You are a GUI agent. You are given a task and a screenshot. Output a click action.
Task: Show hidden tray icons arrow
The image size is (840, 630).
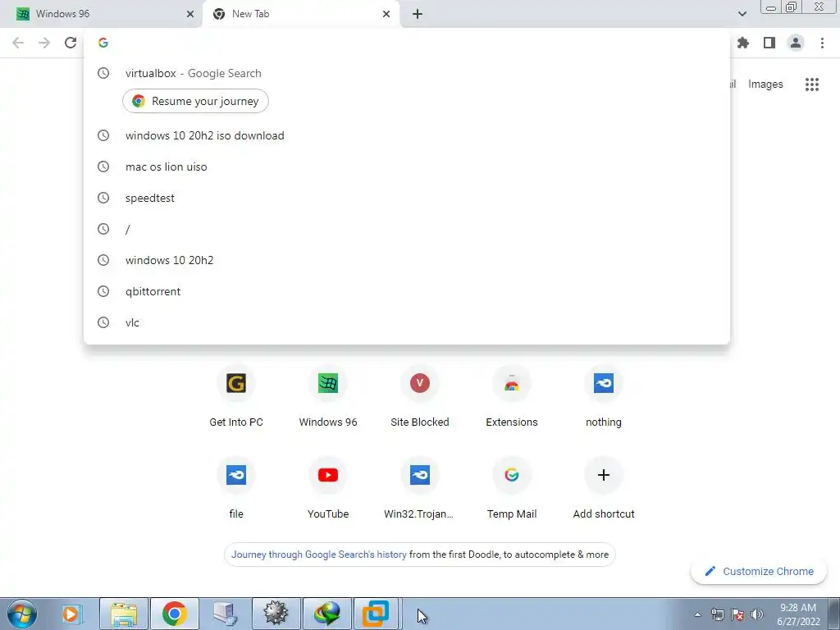(x=697, y=614)
